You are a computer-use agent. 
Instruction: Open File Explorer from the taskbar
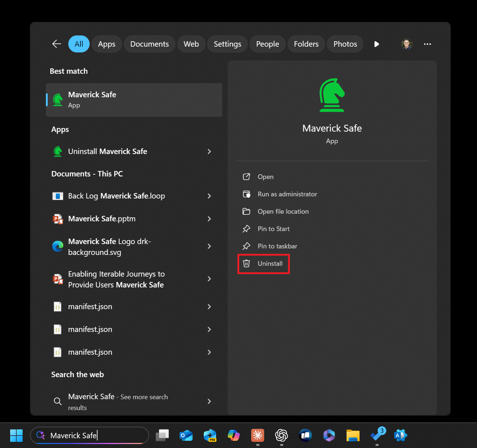point(353,435)
